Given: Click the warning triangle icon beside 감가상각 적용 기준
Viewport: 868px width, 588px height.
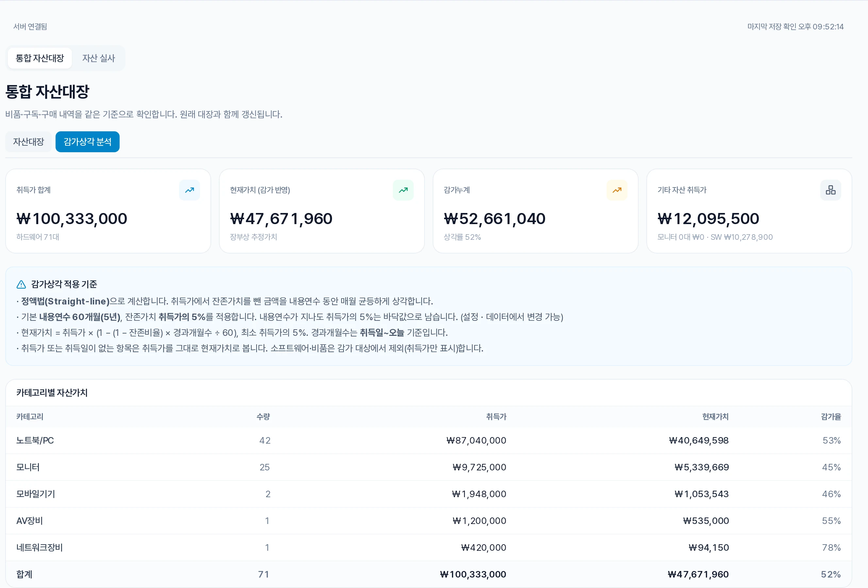Looking at the screenshot, I should (x=21, y=285).
